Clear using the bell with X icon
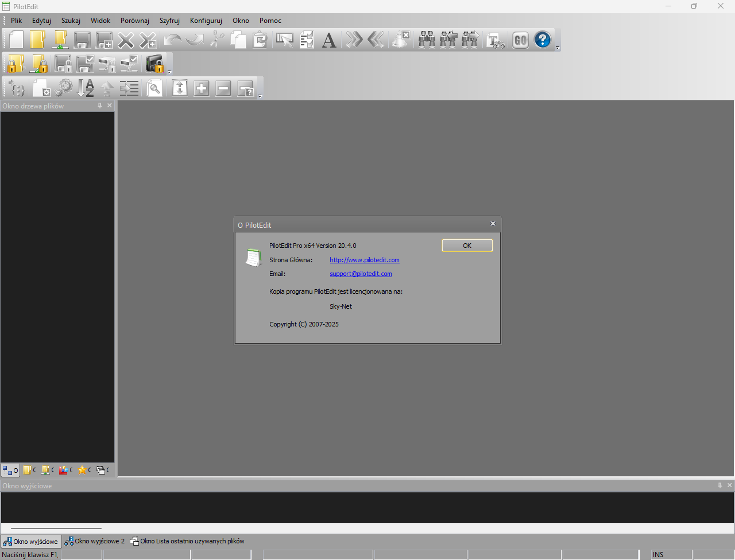The height and width of the screenshot is (560, 735). 401,40
